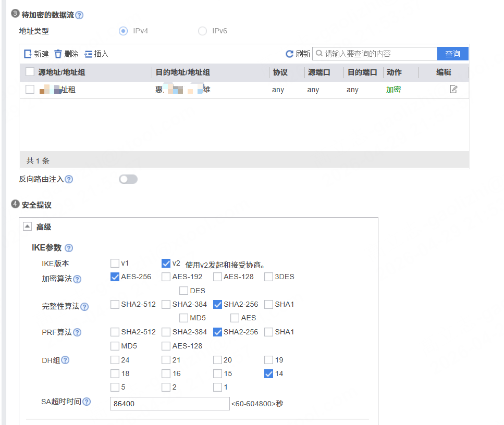Image resolution: width=504 pixels, height=425 pixels.
Task: Click help icon next to 待加密的数据流
Action: [x=79, y=15]
